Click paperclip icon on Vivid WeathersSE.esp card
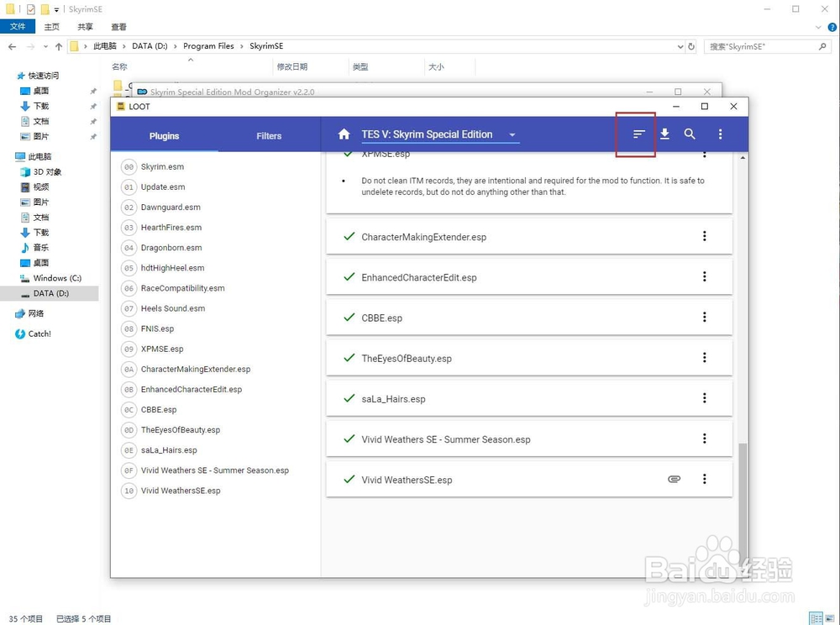This screenshot has height=625, width=840. click(674, 479)
